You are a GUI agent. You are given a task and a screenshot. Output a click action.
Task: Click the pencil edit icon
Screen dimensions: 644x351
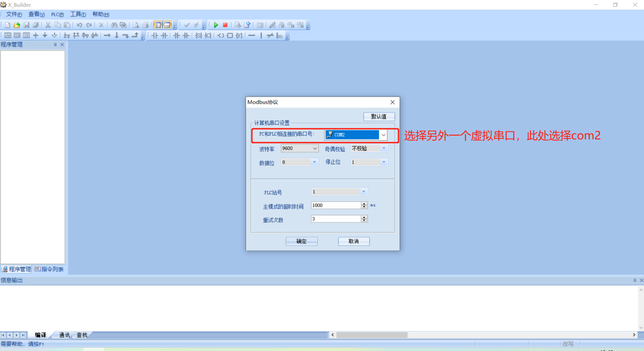click(272, 25)
